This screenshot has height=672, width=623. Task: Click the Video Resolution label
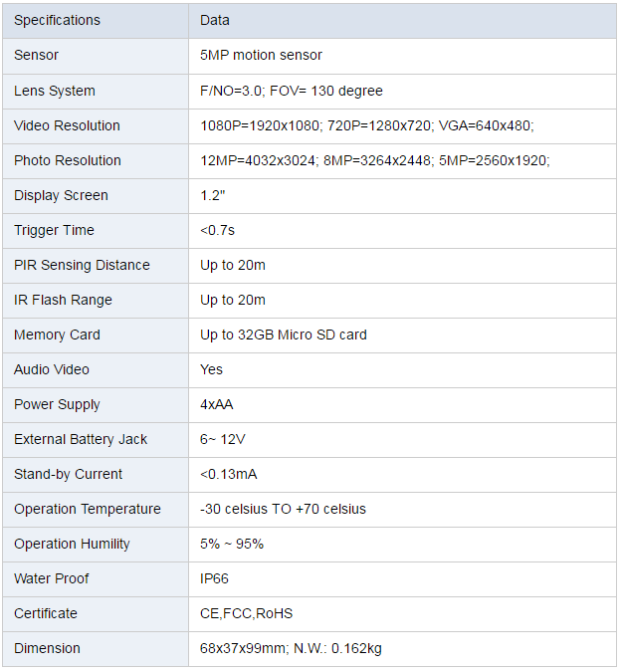(x=67, y=125)
